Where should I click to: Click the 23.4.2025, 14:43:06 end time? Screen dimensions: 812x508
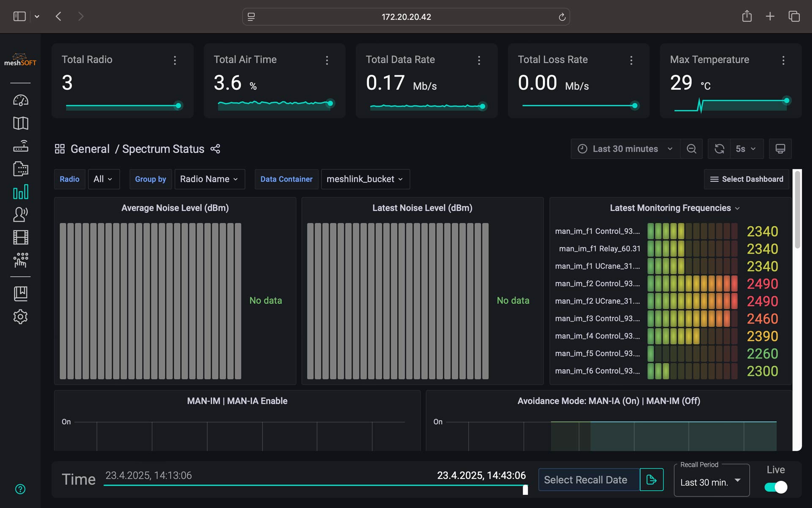click(x=481, y=475)
